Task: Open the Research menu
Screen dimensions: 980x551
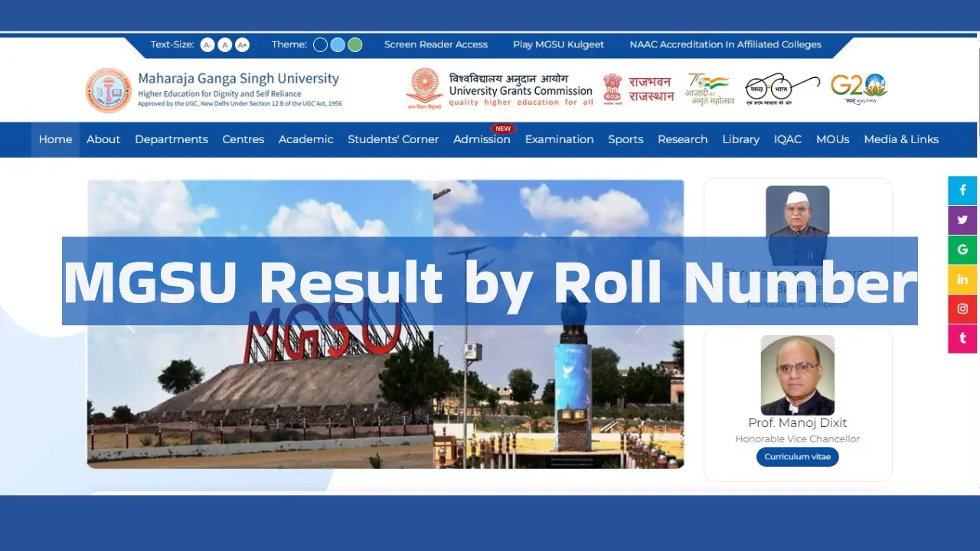Action: tap(682, 139)
